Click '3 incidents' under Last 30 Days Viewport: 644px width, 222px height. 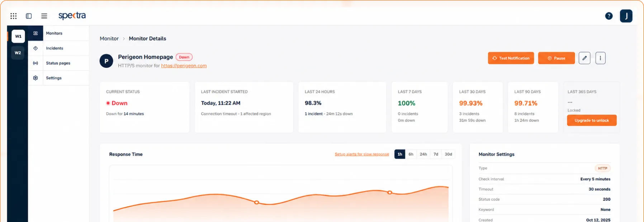469,114
